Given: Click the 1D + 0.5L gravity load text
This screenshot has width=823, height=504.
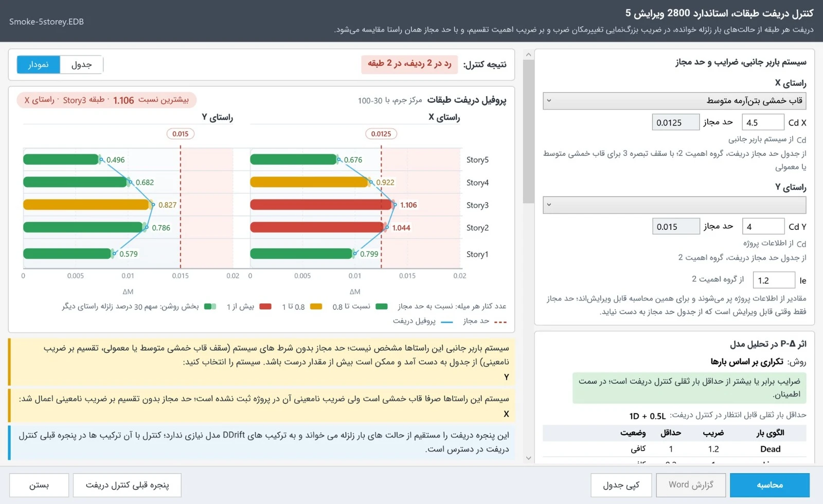Looking at the screenshot, I should 647,416.
